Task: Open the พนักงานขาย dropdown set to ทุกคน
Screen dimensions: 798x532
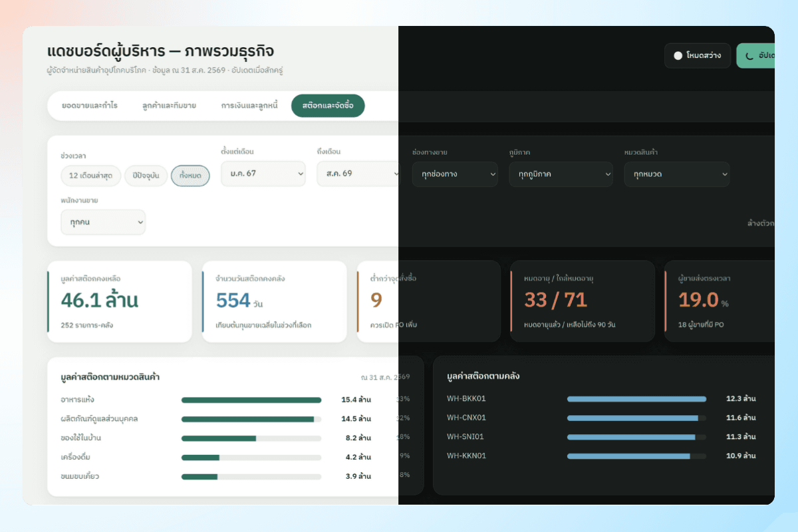Action: (103, 222)
